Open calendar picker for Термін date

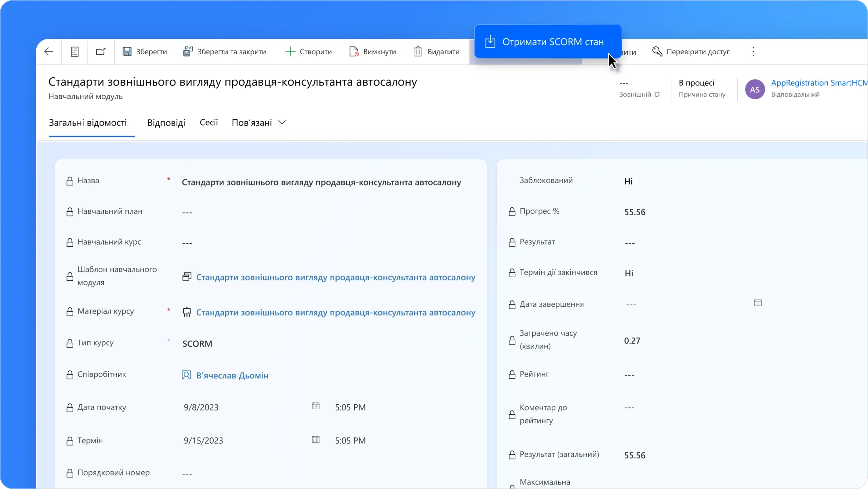[x=315, y=439]
